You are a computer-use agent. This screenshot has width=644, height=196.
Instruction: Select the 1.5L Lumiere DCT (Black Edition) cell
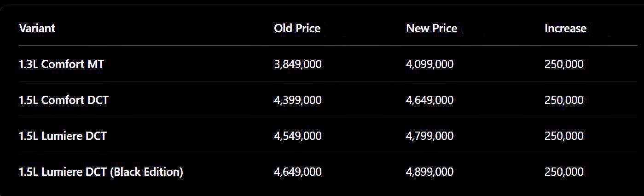pos(101,172)
